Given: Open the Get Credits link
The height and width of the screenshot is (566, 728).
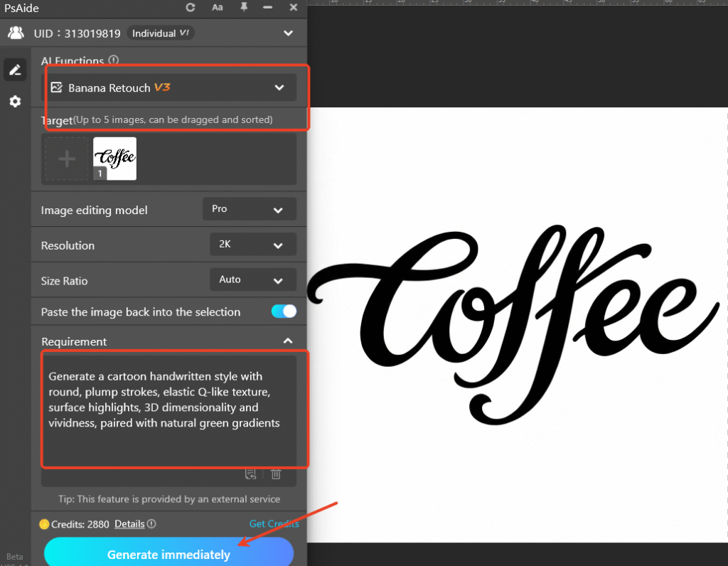Looking at the screenshot, I should coord(274,524).
